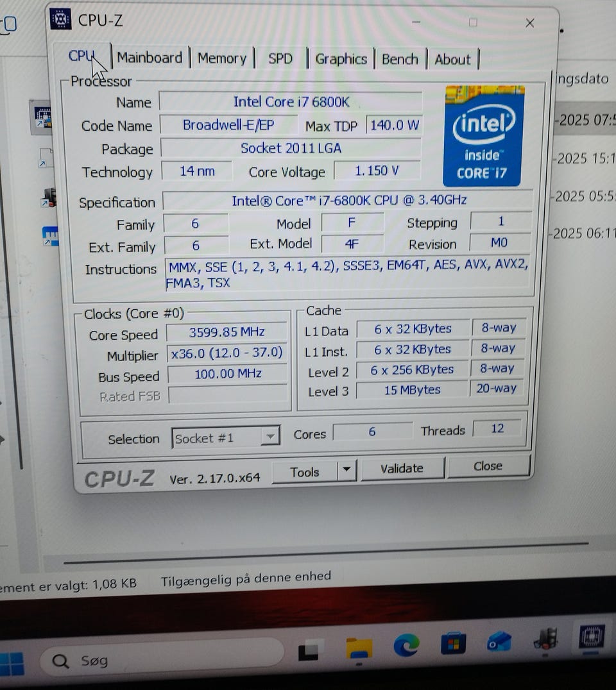The image size is (616, 690).
Task: Switch to the CPU tab
Action: click(81, 56)
